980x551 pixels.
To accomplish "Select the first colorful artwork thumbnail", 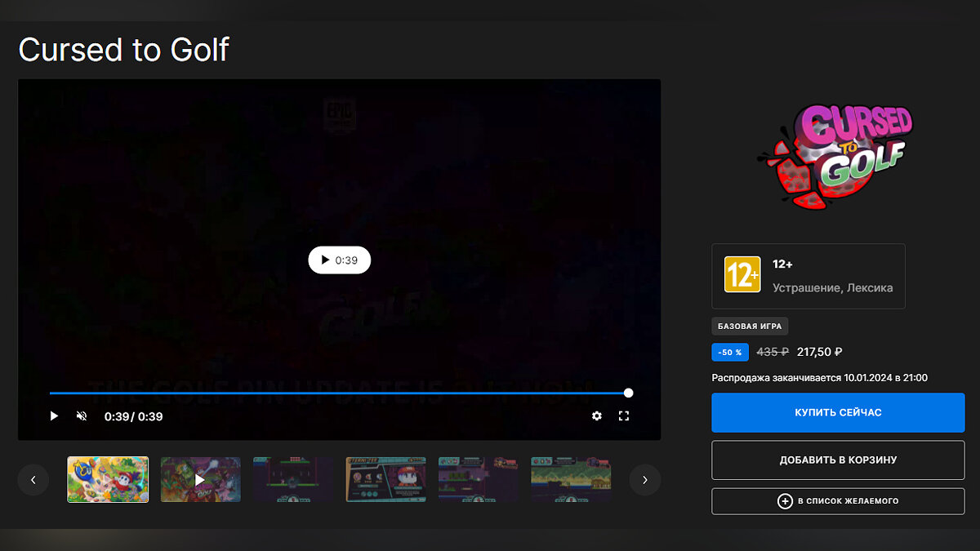I will click(108, 479).
